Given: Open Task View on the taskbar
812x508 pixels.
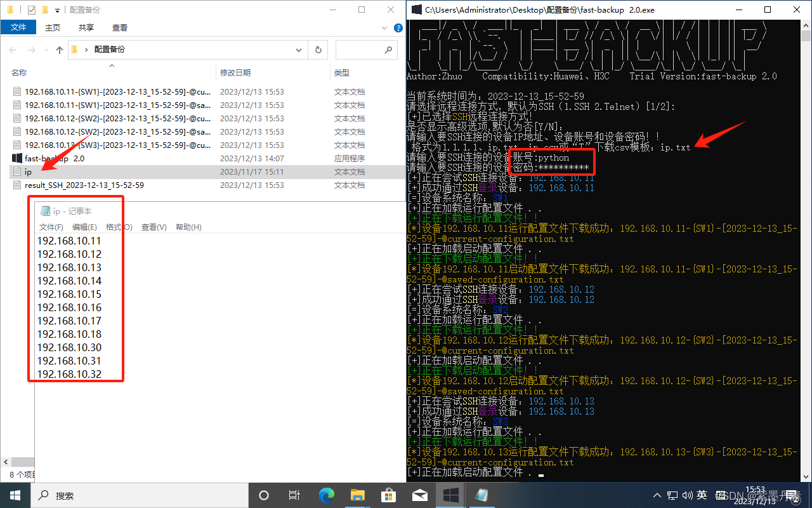Looking at the screenshot, I should click(x=294, y=495).
